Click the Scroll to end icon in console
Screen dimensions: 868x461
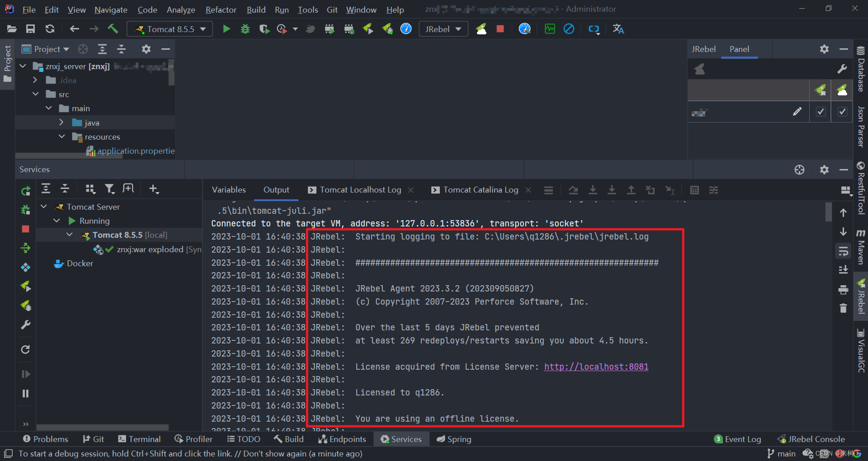[843, 270]
